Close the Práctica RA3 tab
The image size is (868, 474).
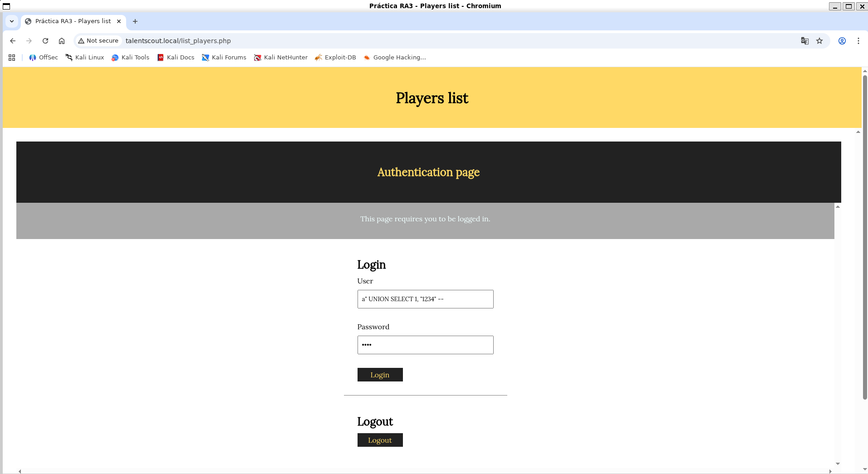click(x=119, y=21)
